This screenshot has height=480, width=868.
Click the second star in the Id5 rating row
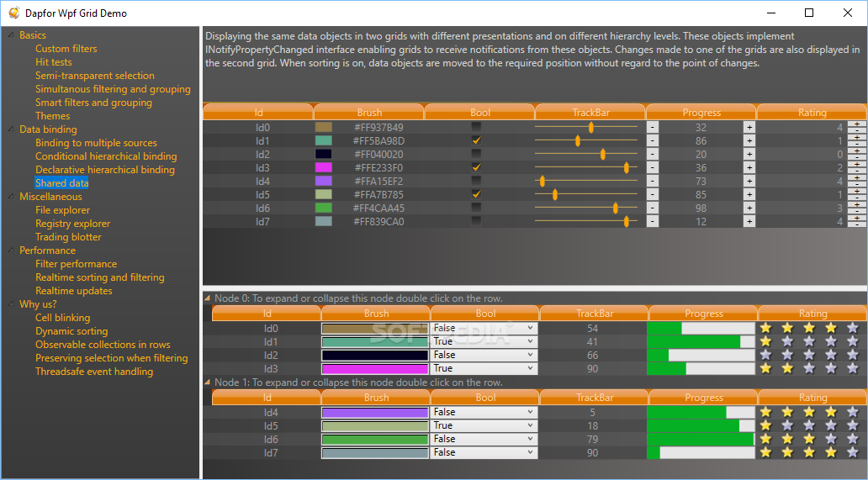(x=787, y=425)
